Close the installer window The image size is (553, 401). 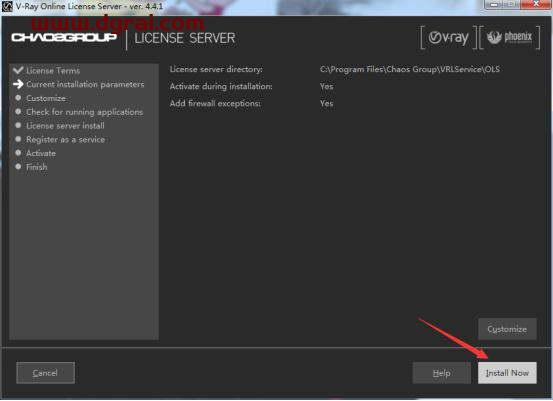(535, 4)
